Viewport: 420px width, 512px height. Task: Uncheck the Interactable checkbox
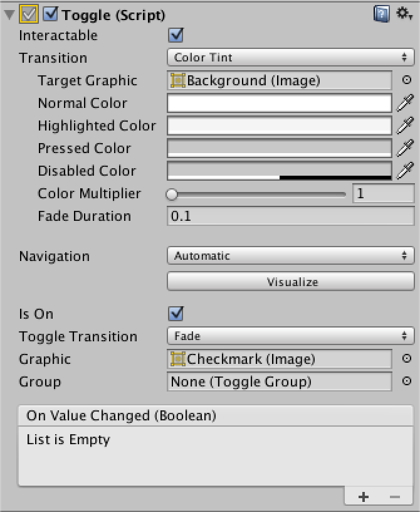pos(176,35)
